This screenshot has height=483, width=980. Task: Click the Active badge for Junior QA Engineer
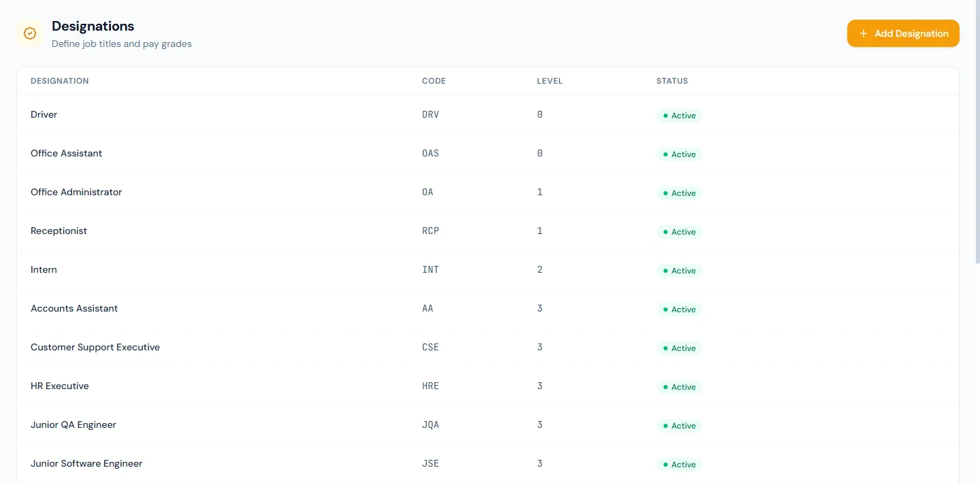click(679, 426)
